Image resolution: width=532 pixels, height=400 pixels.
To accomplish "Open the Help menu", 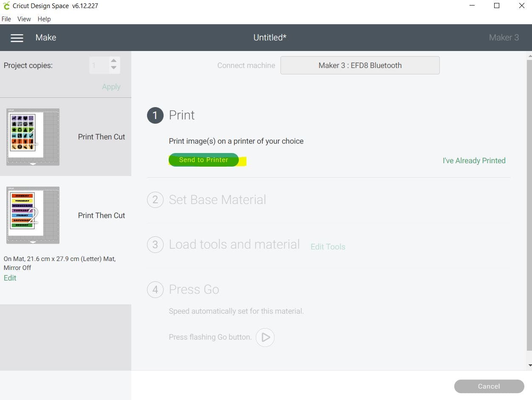I will 44,19.
